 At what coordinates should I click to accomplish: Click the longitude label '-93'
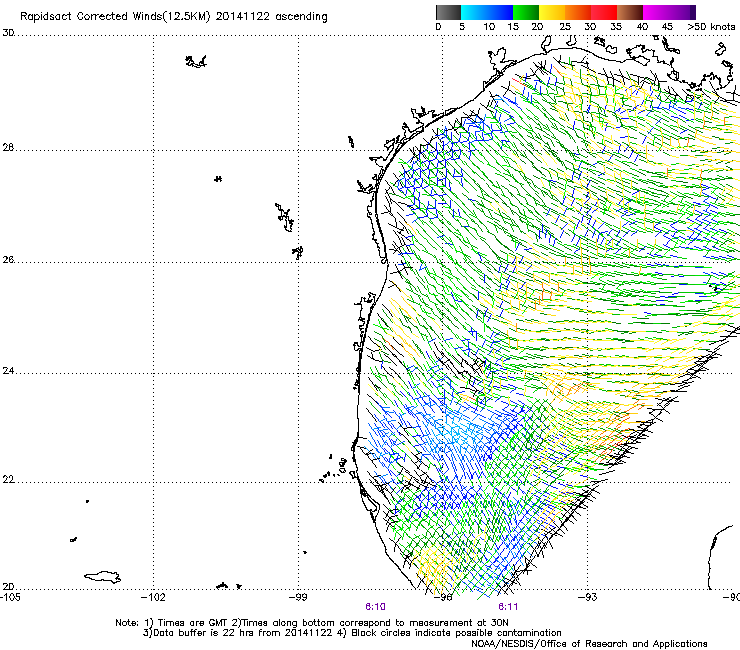588,597
